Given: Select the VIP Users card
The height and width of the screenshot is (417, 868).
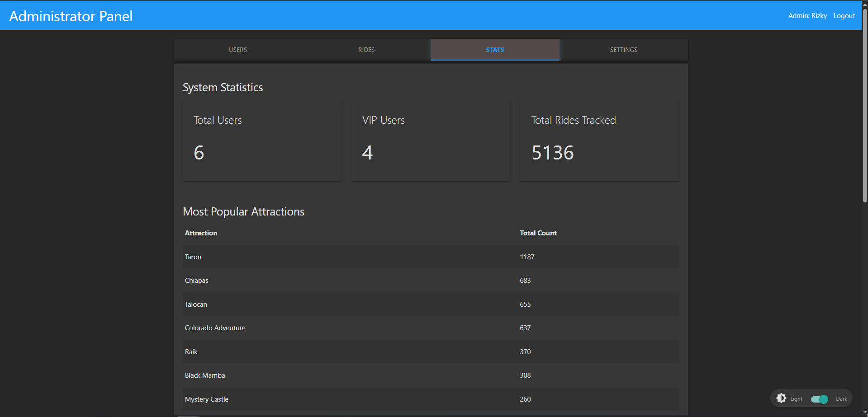Looking at the screenshot, I should [431, 141].
